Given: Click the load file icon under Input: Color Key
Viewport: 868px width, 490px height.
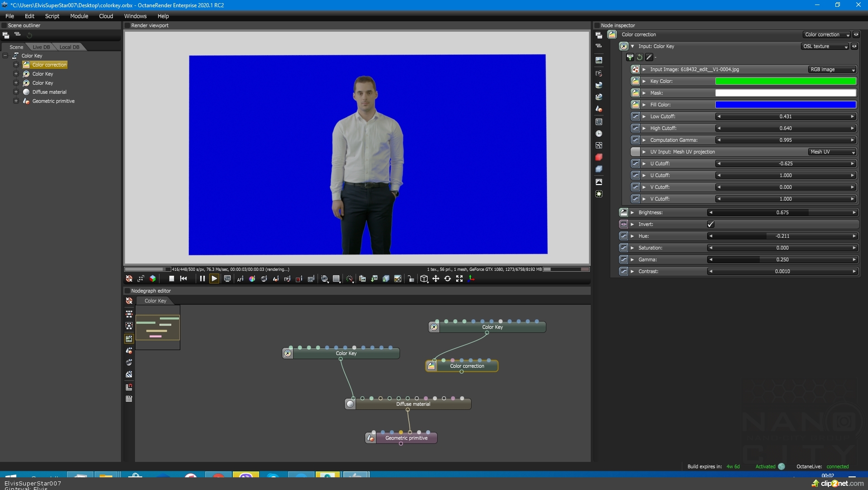Looking at the screenshot, I should pyautogui.click(x=630, y=57).
